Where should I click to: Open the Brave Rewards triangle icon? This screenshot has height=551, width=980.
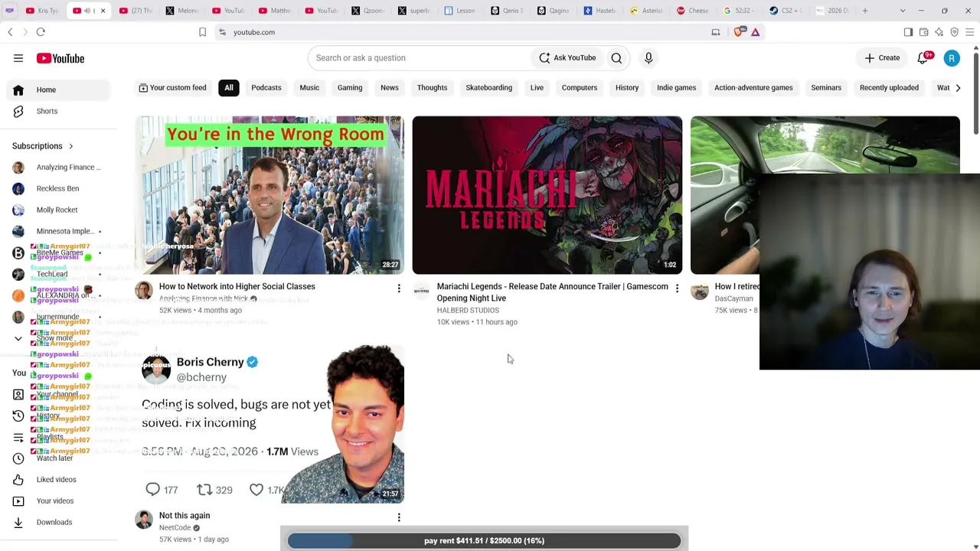(756, 32)
